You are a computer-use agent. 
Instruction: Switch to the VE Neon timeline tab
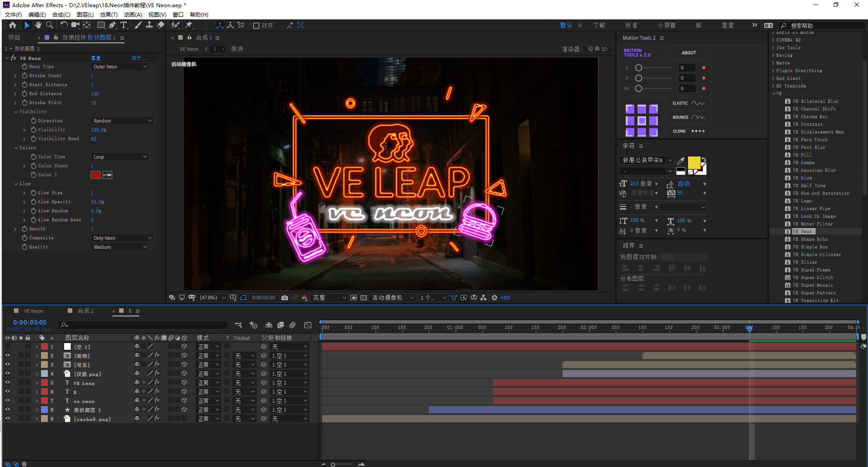click(33, 311)
